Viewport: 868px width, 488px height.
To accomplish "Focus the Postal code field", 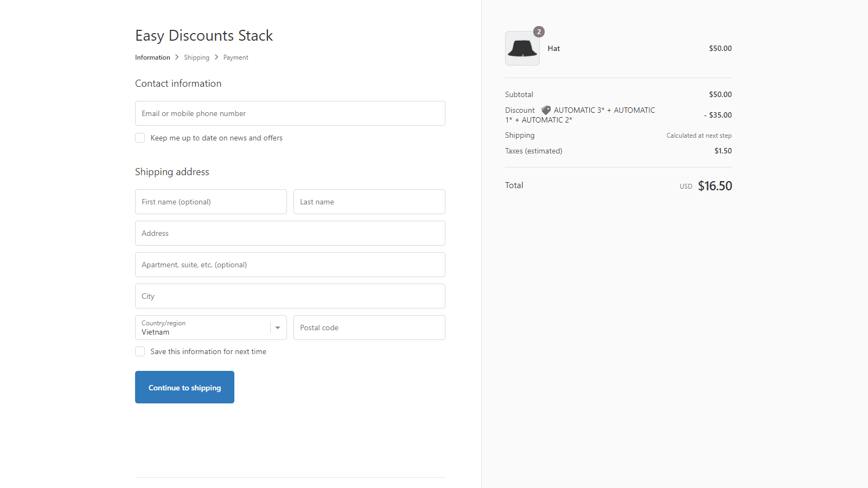I will coord(369,328).
